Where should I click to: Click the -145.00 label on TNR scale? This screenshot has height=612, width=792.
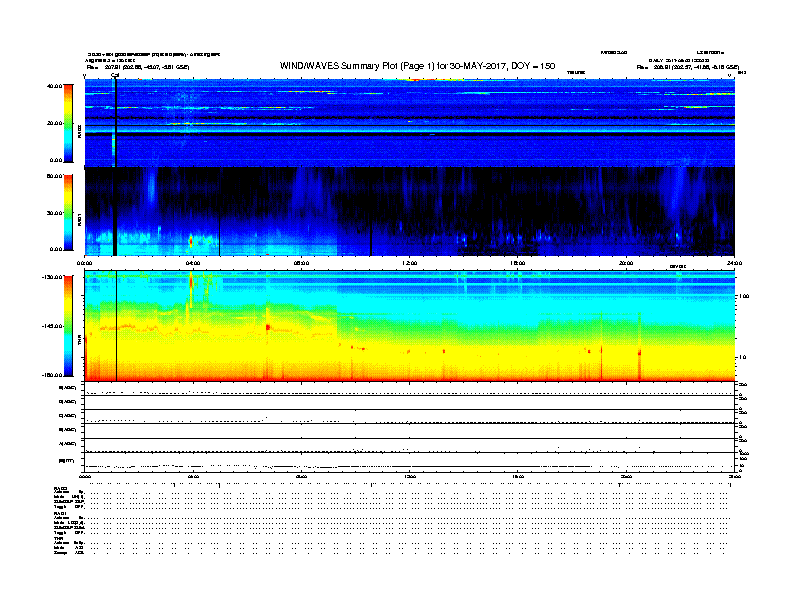53,326
